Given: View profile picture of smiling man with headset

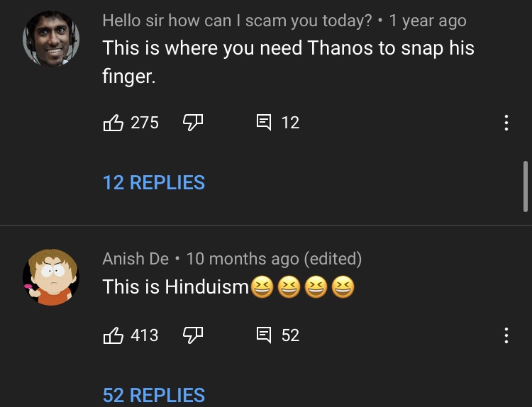Looking at the screenshot, I should pyautogui.click(x=50, y=39).
